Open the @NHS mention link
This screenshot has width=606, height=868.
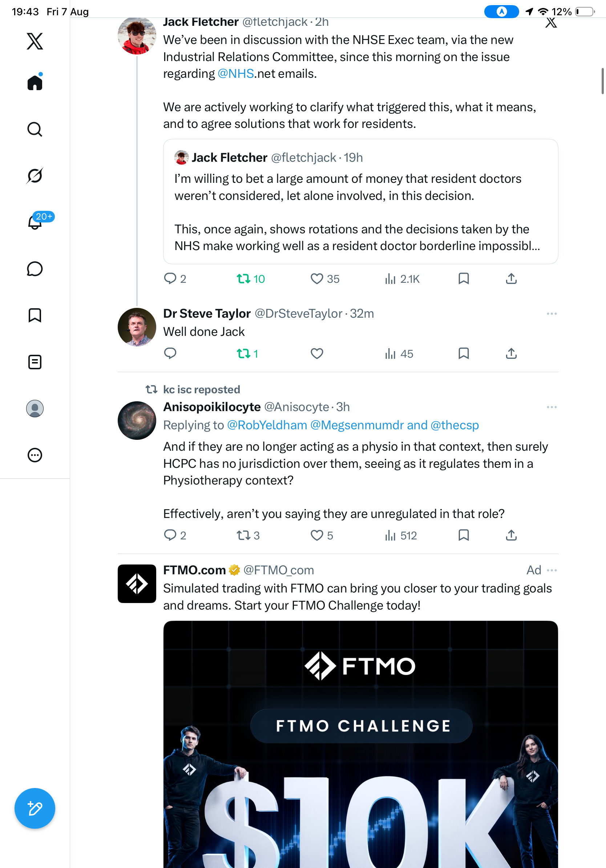point(236,73)
